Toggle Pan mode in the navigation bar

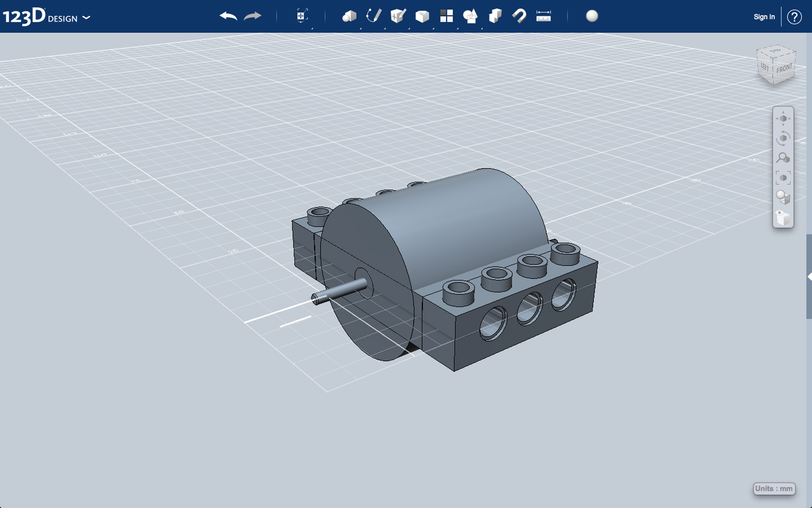(784, 118)
